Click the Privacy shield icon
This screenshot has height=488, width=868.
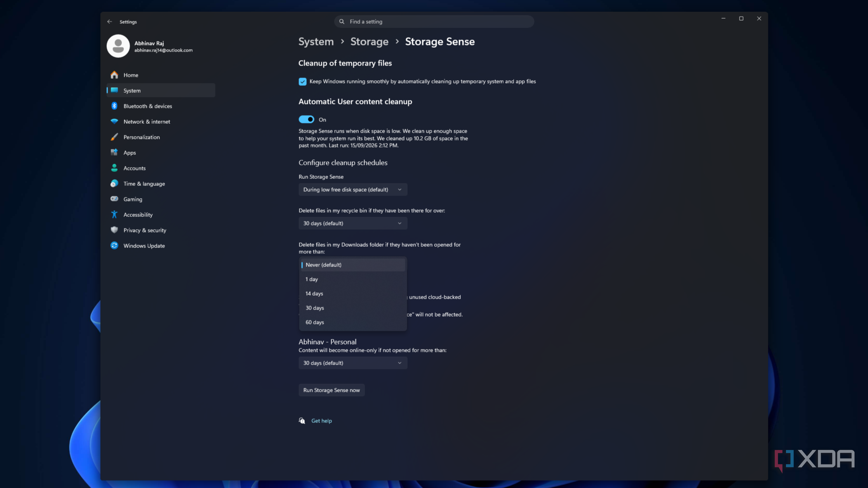tap(114, 230)
